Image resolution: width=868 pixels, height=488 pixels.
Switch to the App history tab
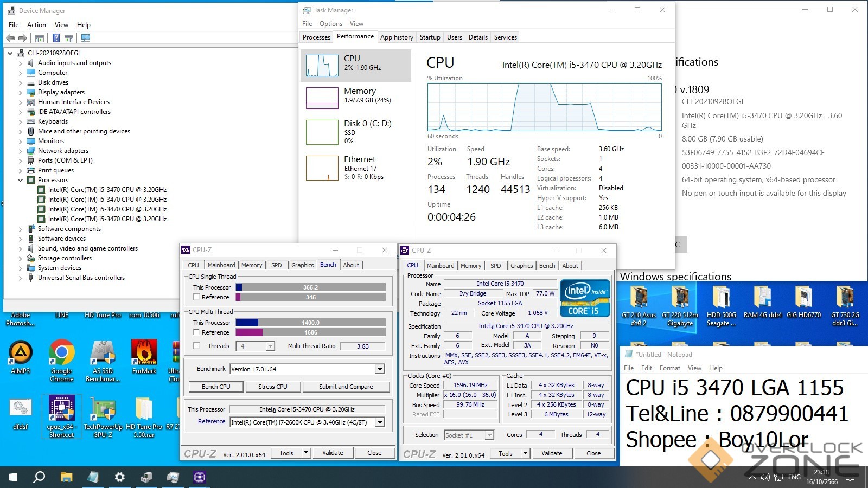pyautogui.click(x=397, y=37)
